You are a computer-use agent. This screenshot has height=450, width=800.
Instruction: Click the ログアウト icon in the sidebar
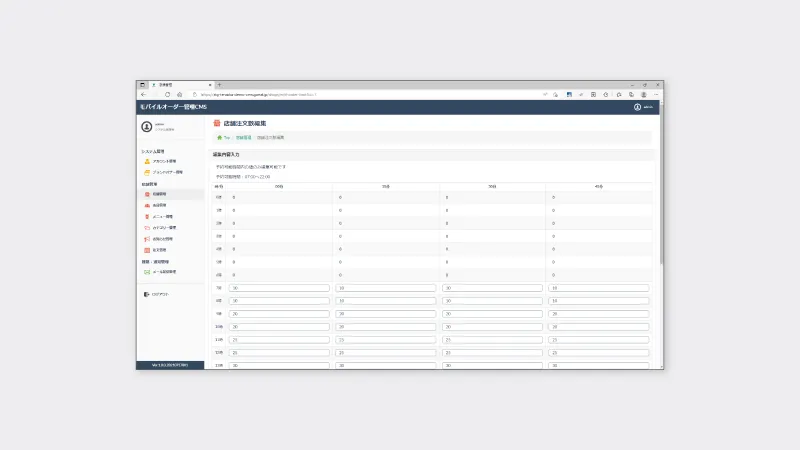pyautogui.click(x=147, y=294)
